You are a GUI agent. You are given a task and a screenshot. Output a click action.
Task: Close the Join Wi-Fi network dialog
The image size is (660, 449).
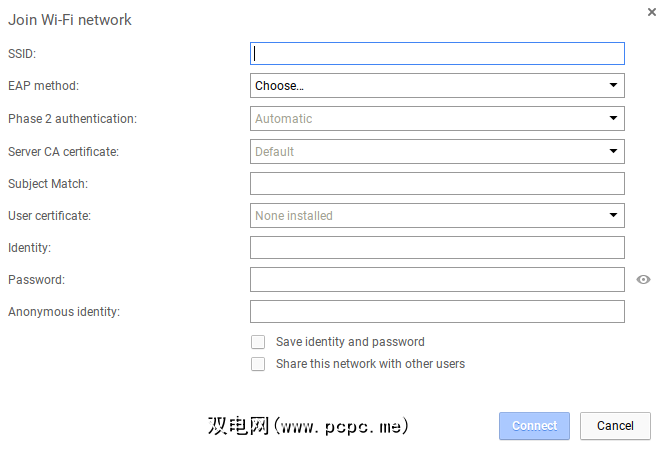(652, 12)
